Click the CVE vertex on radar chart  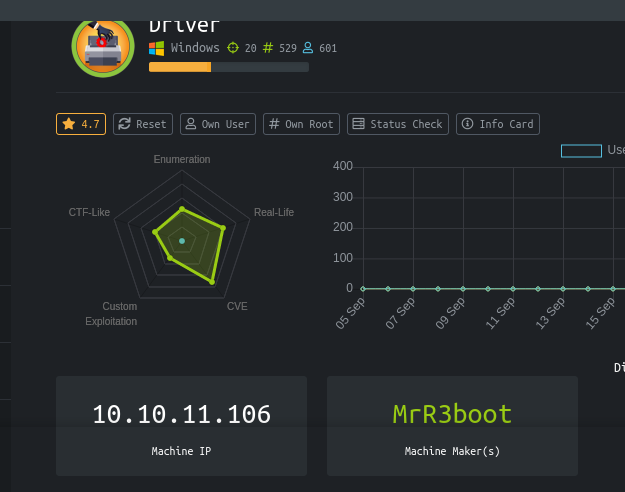tap(212, 283)
